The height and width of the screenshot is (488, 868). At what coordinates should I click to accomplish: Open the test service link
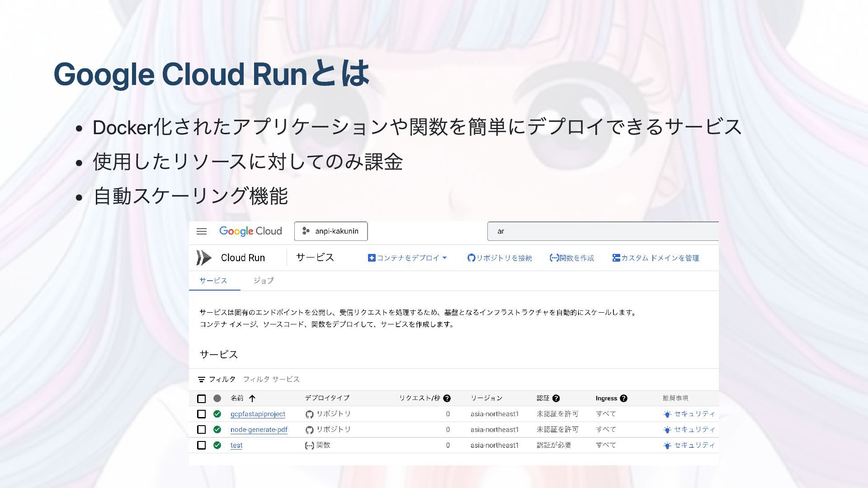236,446
